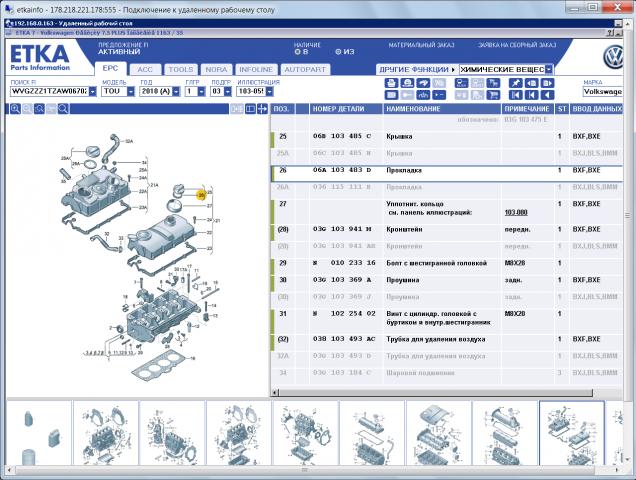
Task: Click the first zoom magnifier above the illustration
Action: (15, 109)
